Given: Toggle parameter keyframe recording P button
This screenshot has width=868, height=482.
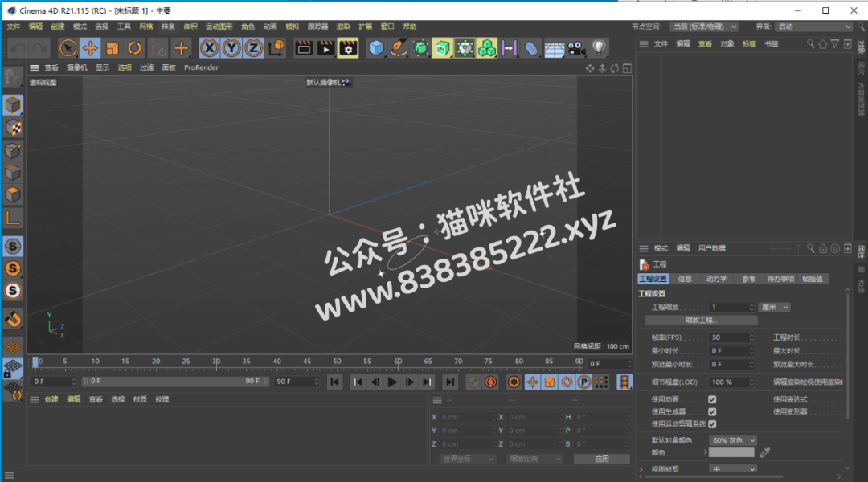Looking at the screenshot, I should (583, 382).
